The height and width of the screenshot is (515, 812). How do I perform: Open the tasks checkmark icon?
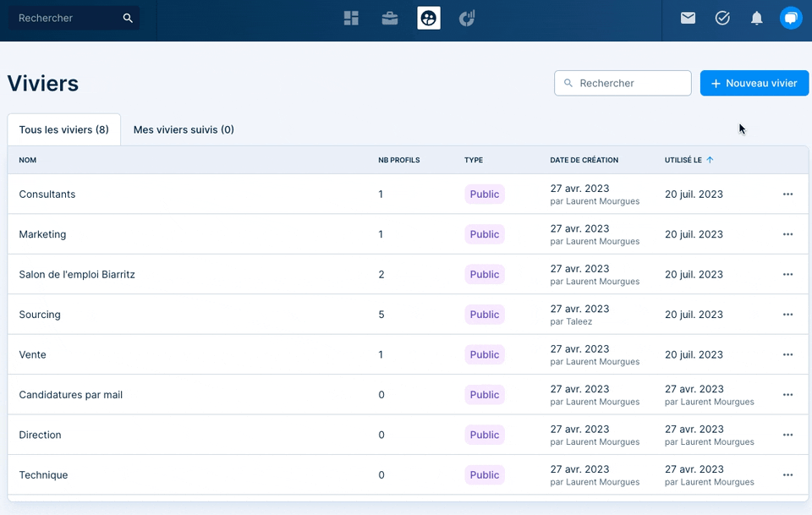click(x=722, y=18)
